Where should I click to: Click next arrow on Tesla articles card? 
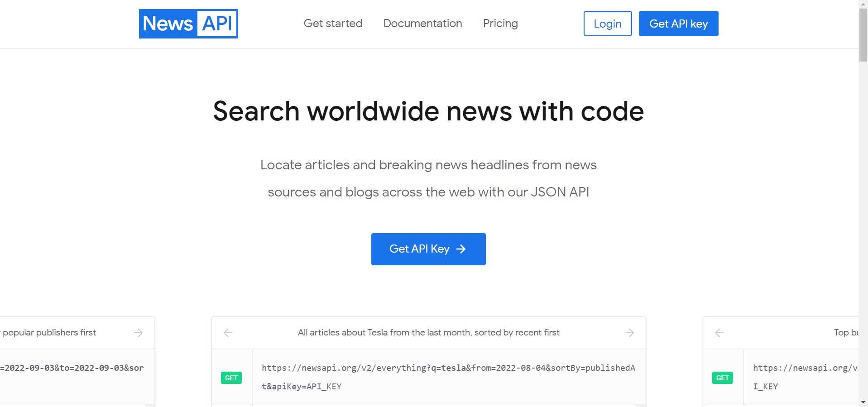pos(629,333)
